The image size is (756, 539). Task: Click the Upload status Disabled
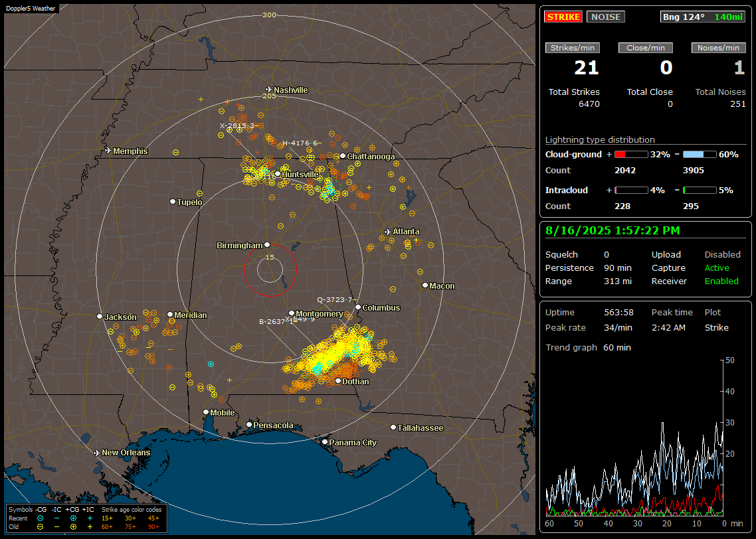tap(722, 254)
